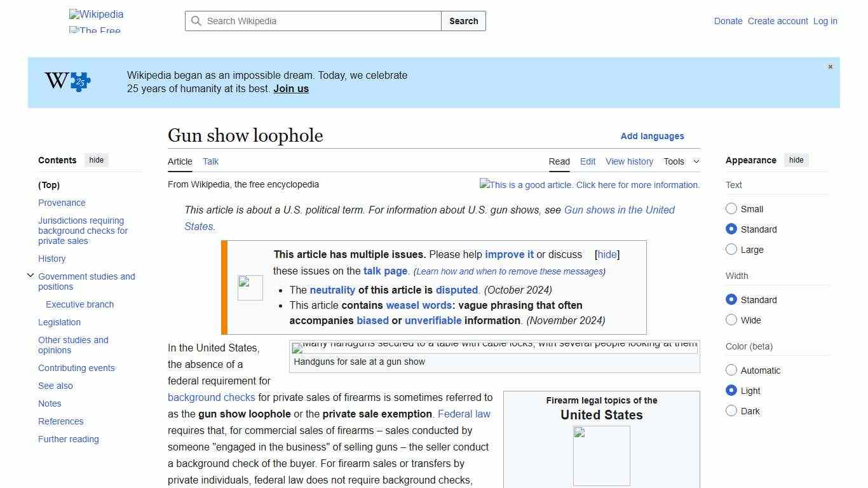Image resolution: width=868 pixels, height=488 pixels.
Task: Open the View history tab
Action: [629, 161]
